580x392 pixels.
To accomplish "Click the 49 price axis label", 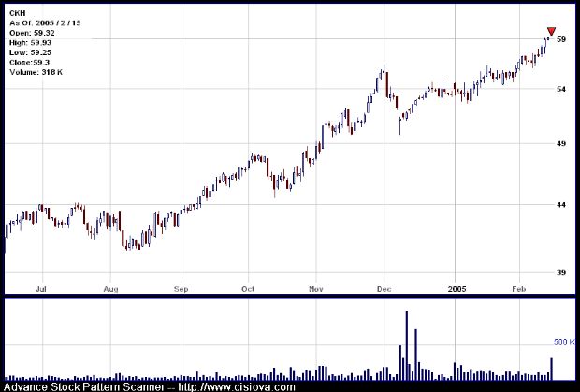I will coord(561,143).
